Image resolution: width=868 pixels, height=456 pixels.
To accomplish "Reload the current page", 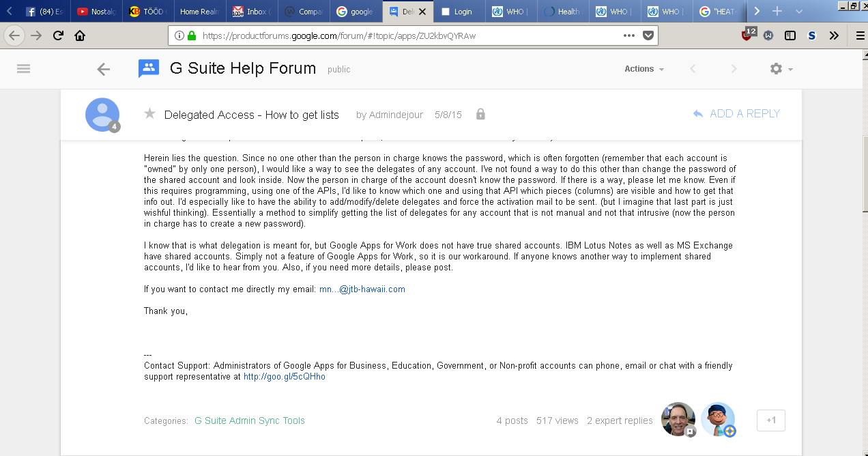I will tap(58, 35).
